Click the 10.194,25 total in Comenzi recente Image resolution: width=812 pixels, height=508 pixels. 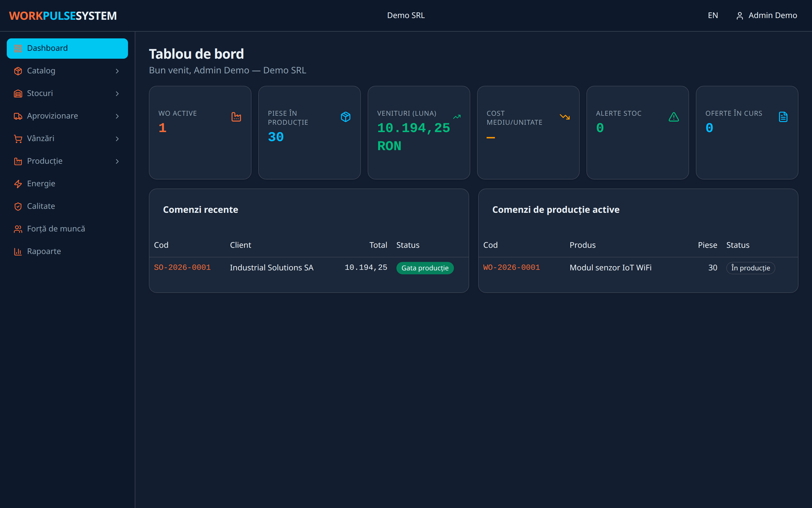366,268
